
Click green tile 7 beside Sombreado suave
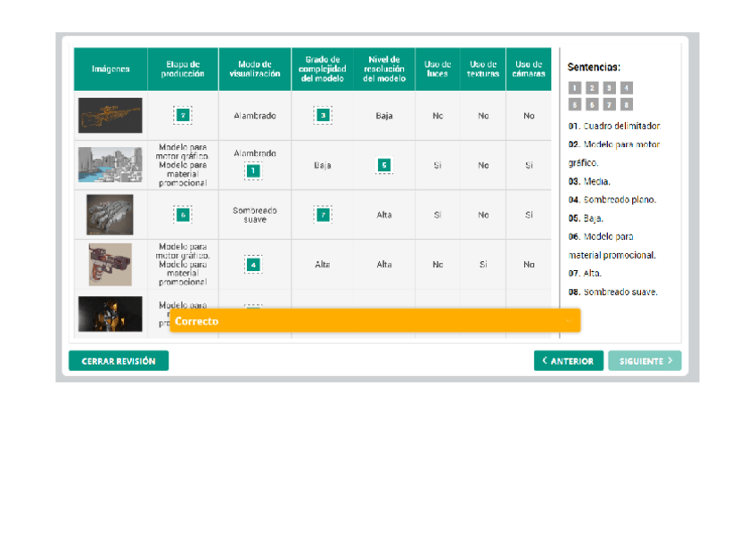tap(323, 215)
